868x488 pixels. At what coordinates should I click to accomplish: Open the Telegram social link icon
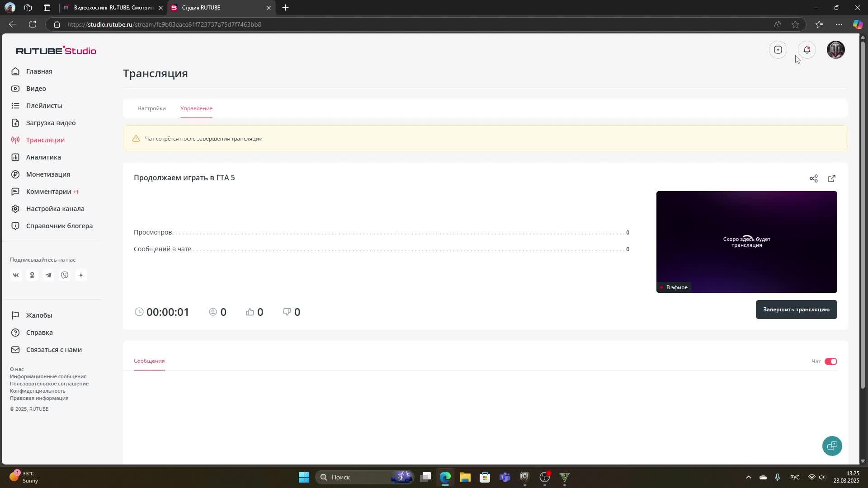point(48,275)
